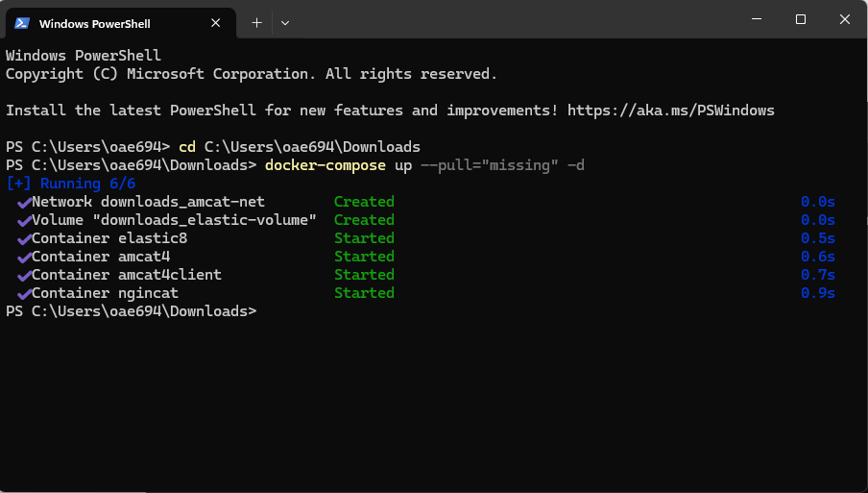The width and height of the screenshot is (868, 493).
Task: Click the Started status for Container amcat4
Action: point(364,257)
